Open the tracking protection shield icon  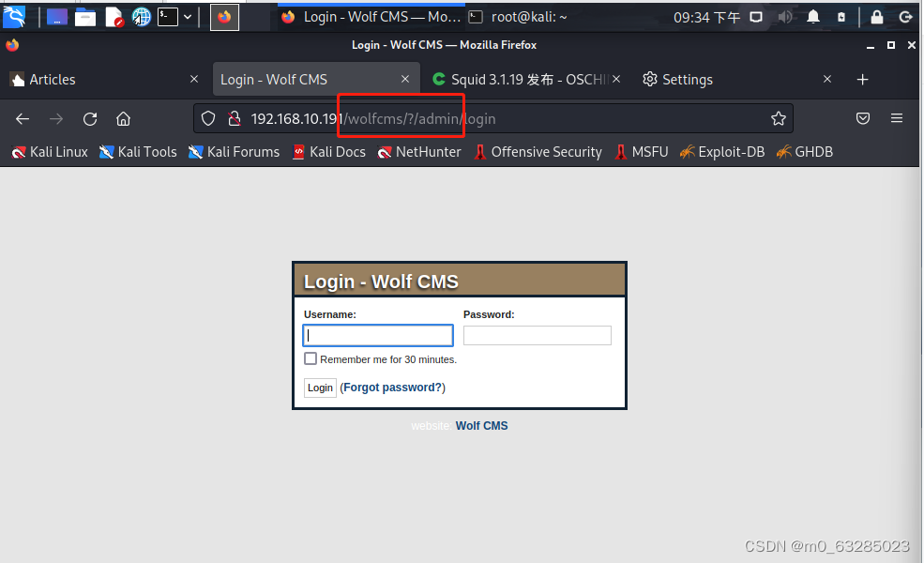(x=208, y=119)
